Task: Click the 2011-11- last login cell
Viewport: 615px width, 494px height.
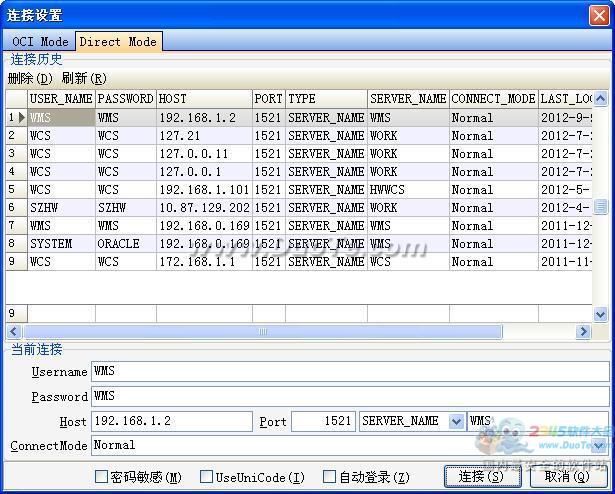Action: click(x=565, y=262)
